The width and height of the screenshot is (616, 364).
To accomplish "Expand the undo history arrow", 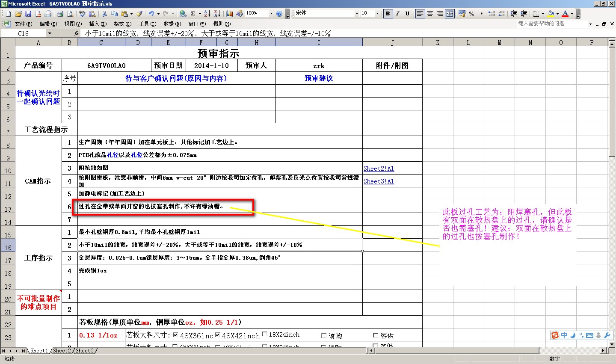I will (x=158, y=14).
